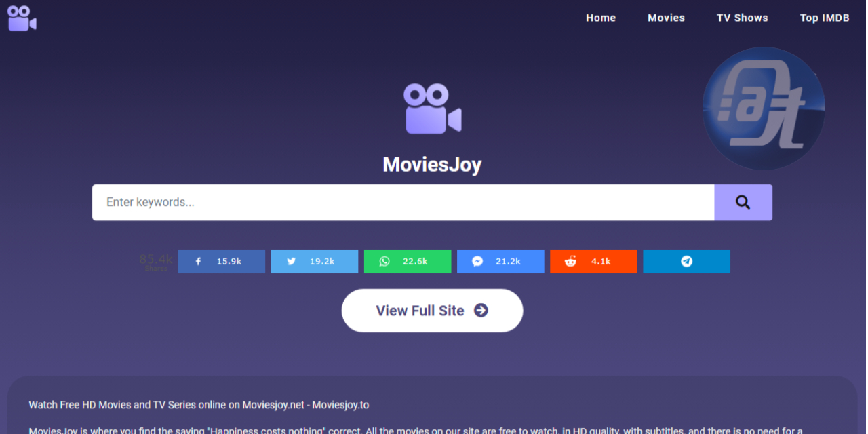Open the Movies menu item
The width and height of the screenshot is (868, 434).
[666, 18]
